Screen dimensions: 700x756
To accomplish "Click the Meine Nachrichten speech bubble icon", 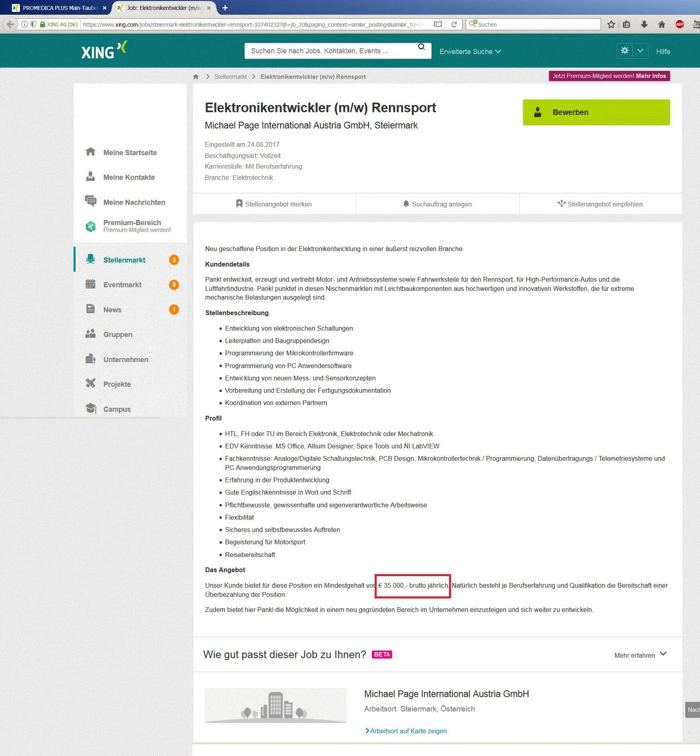I will click(91, 201).
